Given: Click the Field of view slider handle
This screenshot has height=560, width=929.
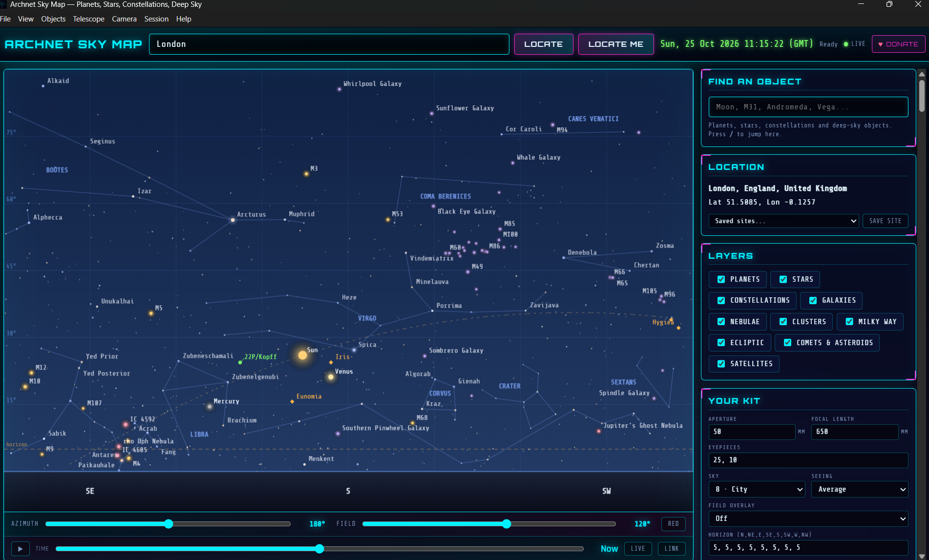Looking at the screenshot, I should (507, 524).
